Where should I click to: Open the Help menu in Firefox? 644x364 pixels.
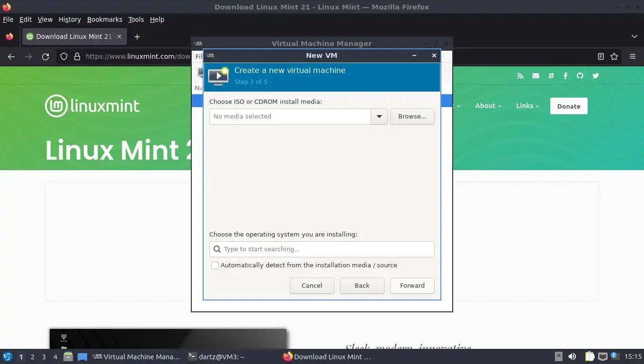pyautogui.click(x=157, y=19)
